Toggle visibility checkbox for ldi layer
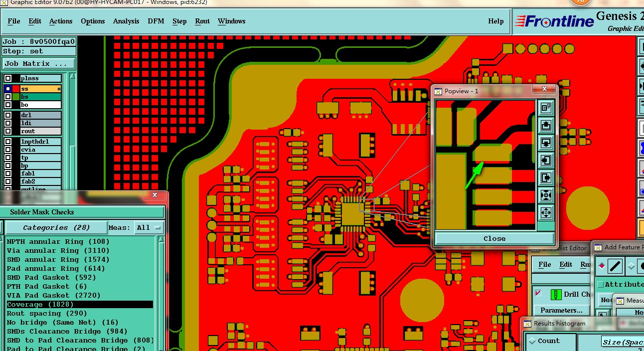Screen dimensions: 644x351 (8, 123)
